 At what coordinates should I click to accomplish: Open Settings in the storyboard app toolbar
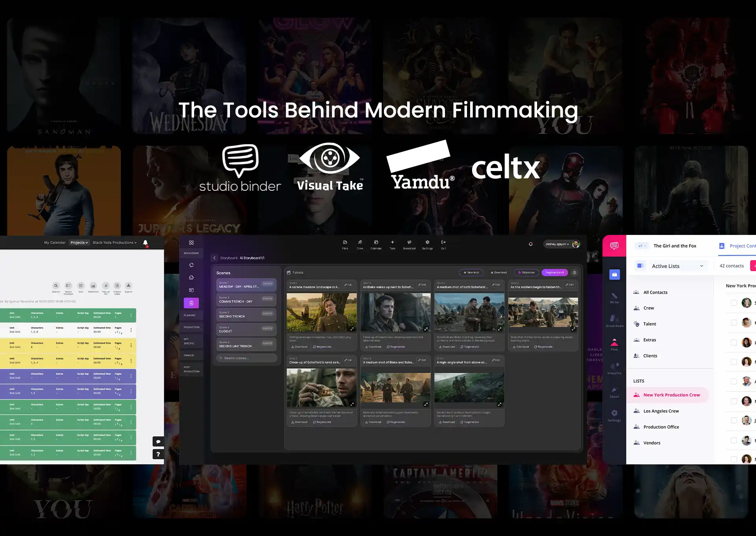point(427,244)
